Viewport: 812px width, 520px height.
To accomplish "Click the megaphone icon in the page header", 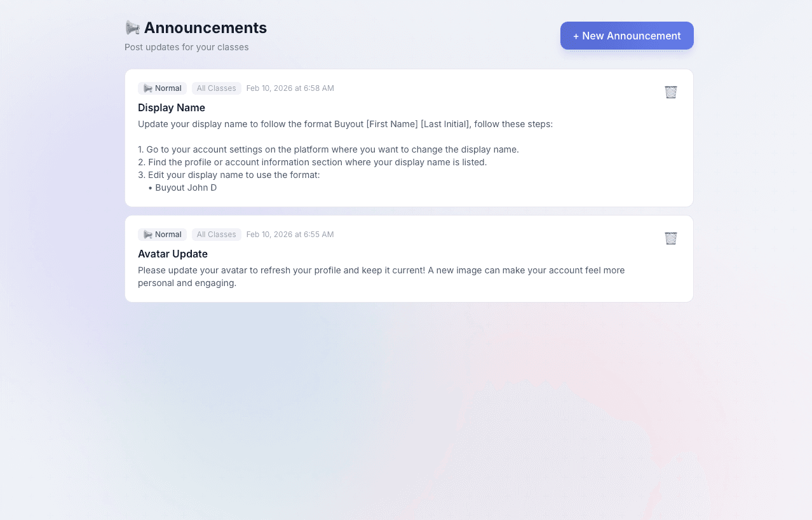I will (x=132, y=27).
